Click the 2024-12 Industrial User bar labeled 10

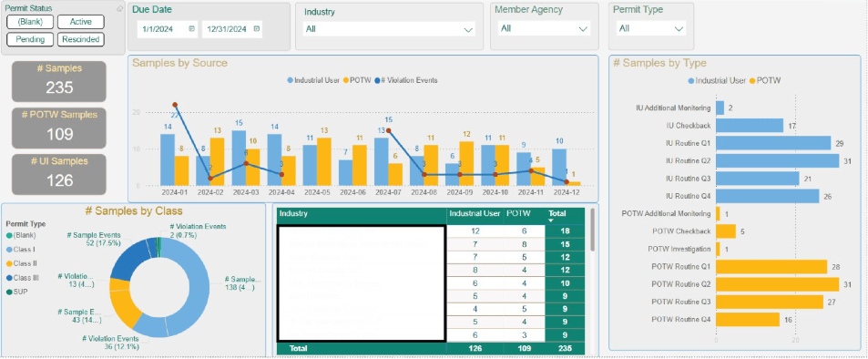point(559,168)
